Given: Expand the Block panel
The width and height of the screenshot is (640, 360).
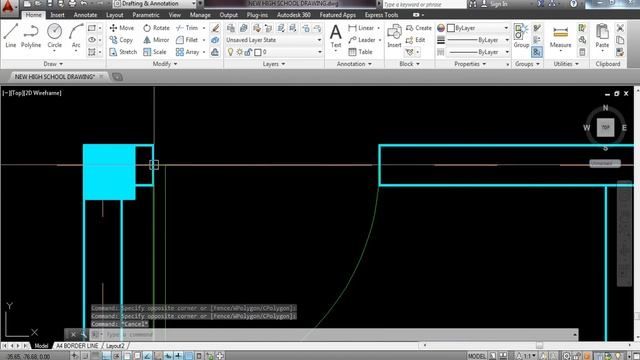Looking at the screenshot, I should (x=409, y=64).
